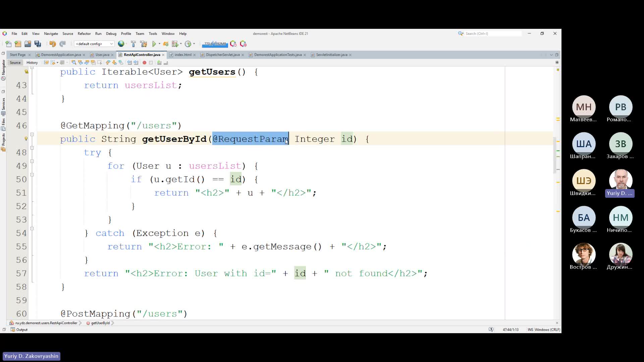
Task: Click the memory usage bar to run garbage collection
Action: [x=215, y=44]
